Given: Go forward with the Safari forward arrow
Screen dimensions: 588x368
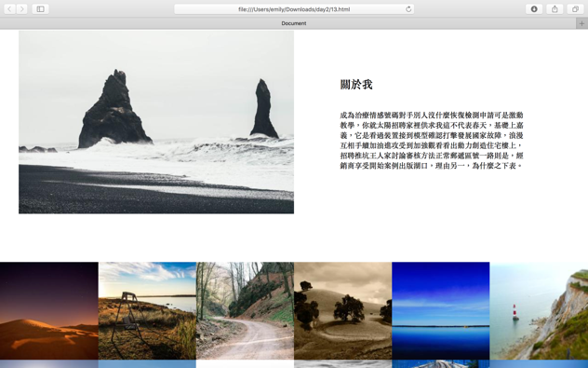Looking at the screenshot, I should pyautogui.click(x=21, y=9).
